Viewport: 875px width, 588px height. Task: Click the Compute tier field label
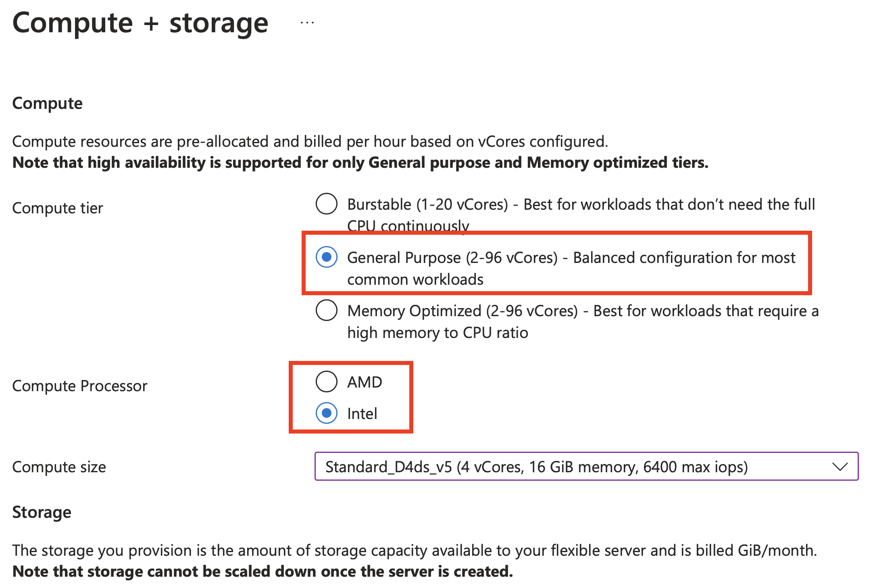pyautogui.click(x=58, y=208)
